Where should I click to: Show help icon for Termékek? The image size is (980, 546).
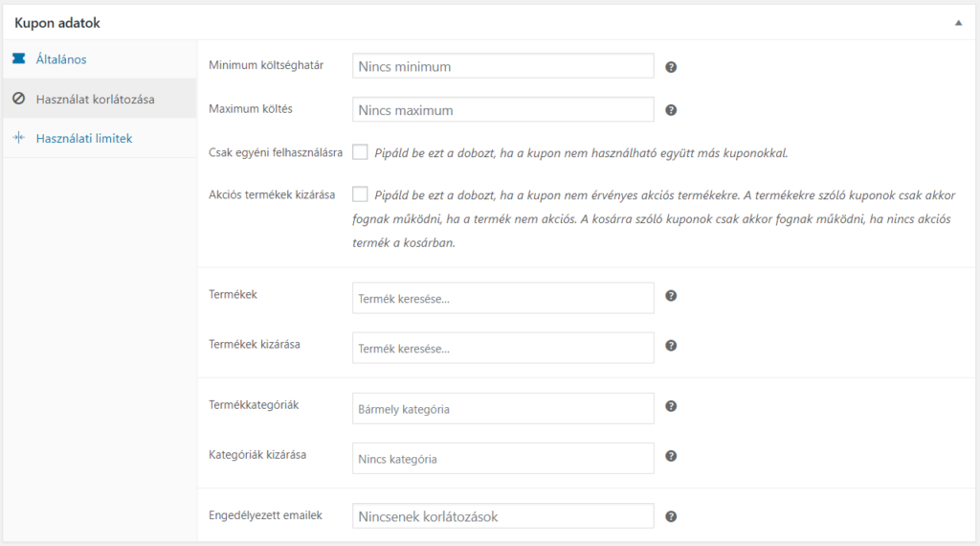tap(671, 296)
